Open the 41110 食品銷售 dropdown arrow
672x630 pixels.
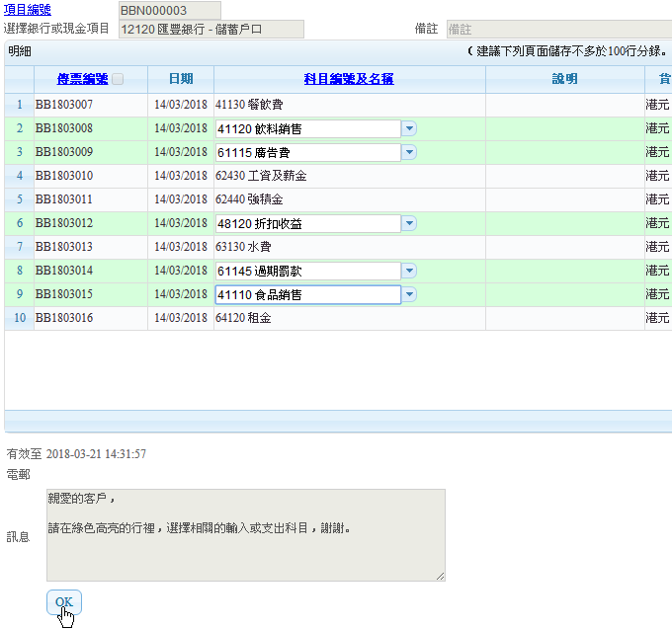[409, 294]
